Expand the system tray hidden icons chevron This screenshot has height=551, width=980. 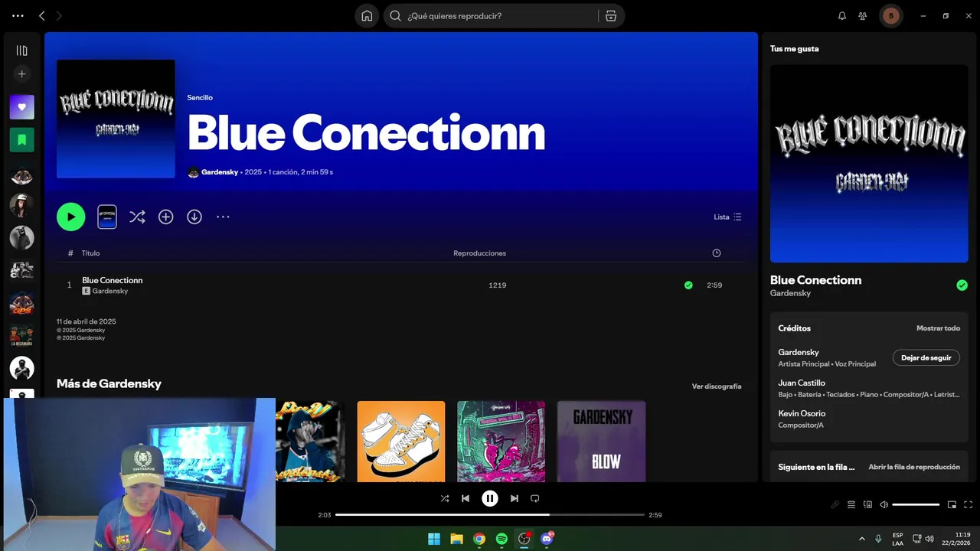pyautogui.click(x=862, y=539)
